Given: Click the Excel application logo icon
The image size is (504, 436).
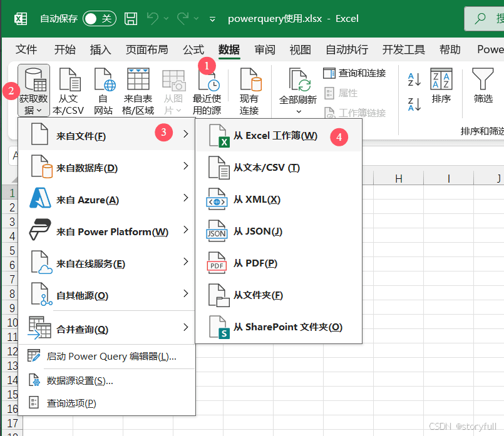Looking at the screenshot, I should 21,19.
